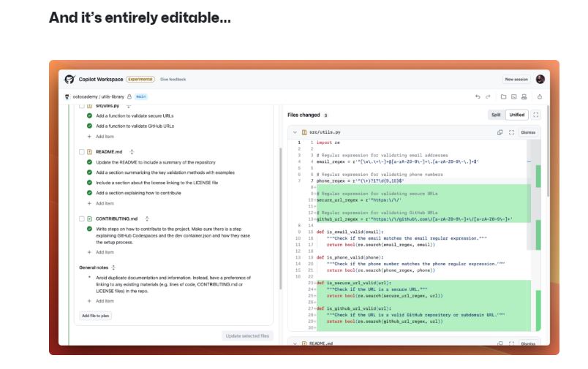This screenshot has width=588, height=369.
Task: Click the user avatar icon
Action: tap(540, 79)
